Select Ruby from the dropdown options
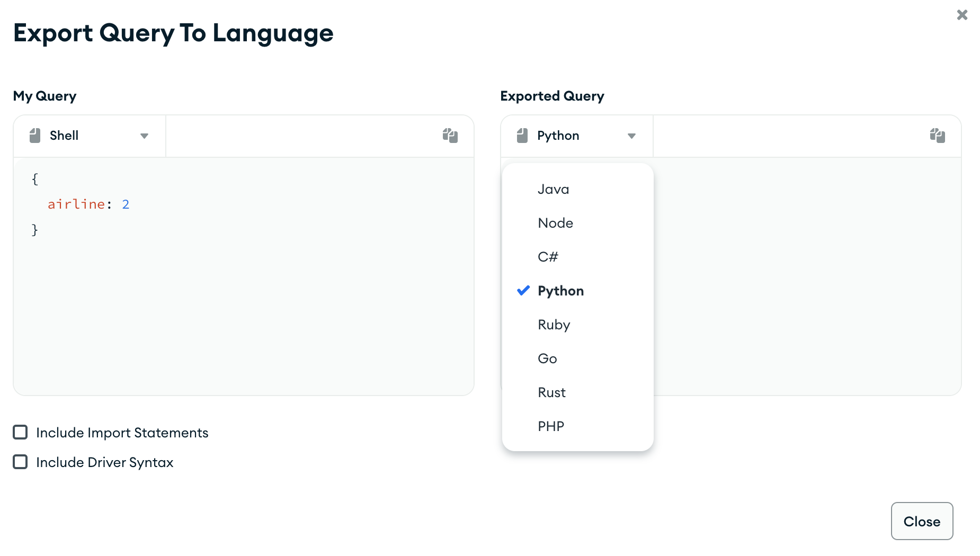 coord(554,325)
